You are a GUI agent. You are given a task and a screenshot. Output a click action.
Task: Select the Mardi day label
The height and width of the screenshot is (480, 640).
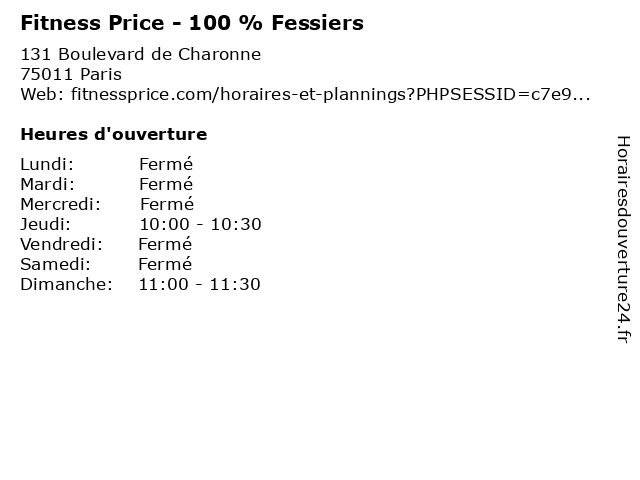47,184
